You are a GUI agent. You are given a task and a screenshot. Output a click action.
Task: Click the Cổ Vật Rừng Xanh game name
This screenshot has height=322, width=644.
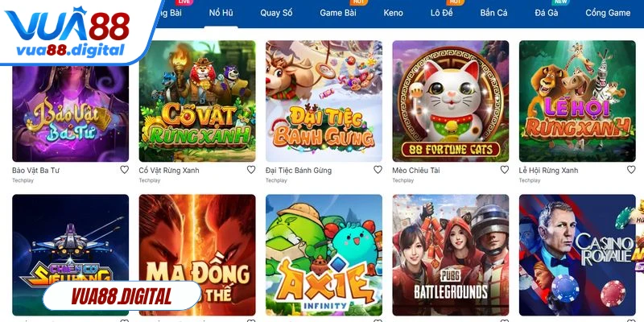point(169,170)
